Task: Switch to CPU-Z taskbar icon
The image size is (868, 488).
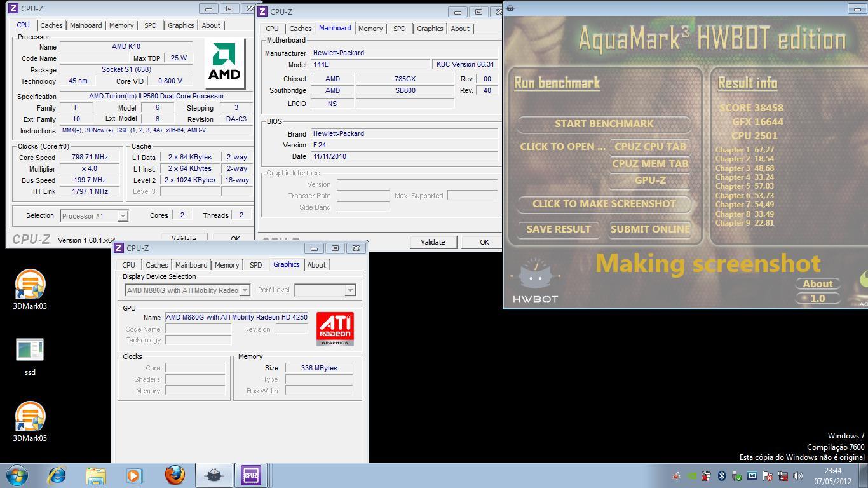Action: 251,475
